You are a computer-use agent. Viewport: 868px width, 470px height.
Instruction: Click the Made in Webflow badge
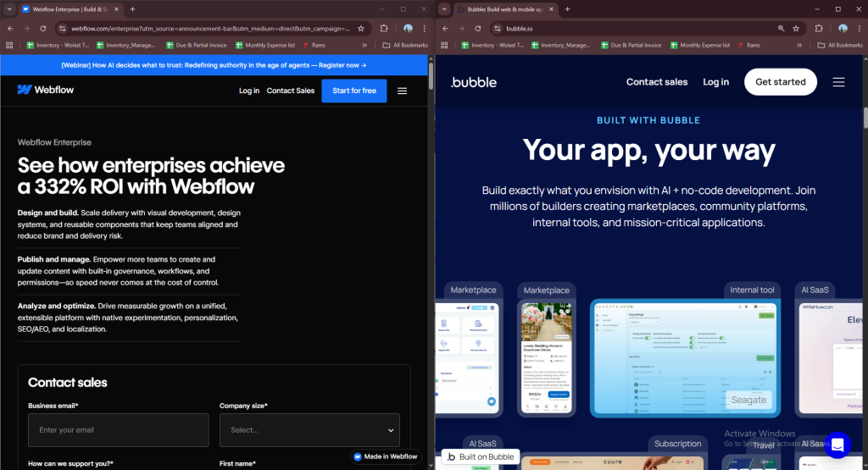click(x=386, y=456)
